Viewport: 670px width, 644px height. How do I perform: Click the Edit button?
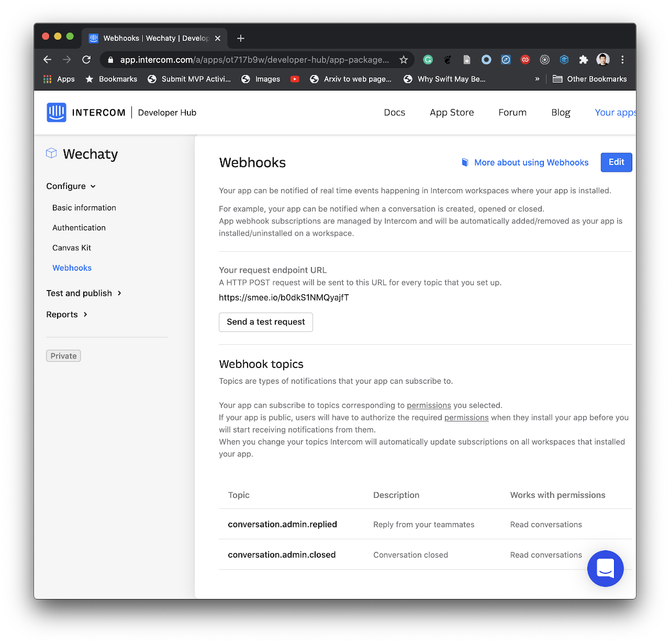tap(617, 162)
